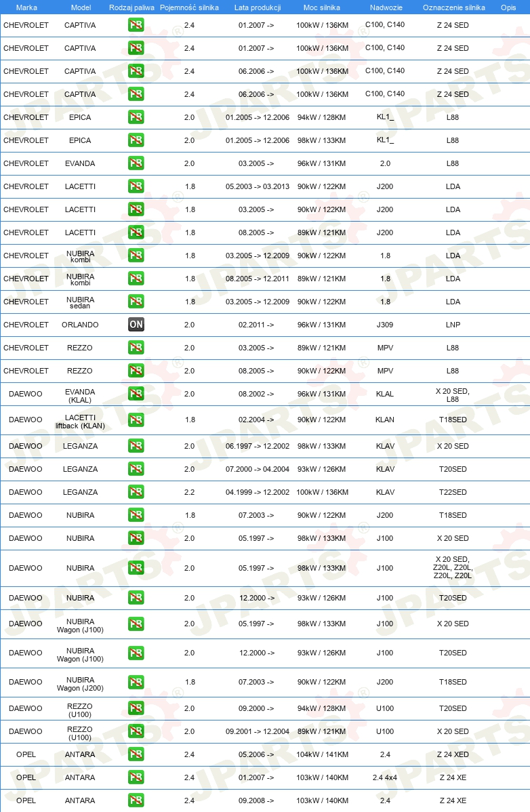530x812 pixels.
Task: Click petrol icon for Chevrolet Rezzo 03.2005 row
Action: (x=136, y=348)
